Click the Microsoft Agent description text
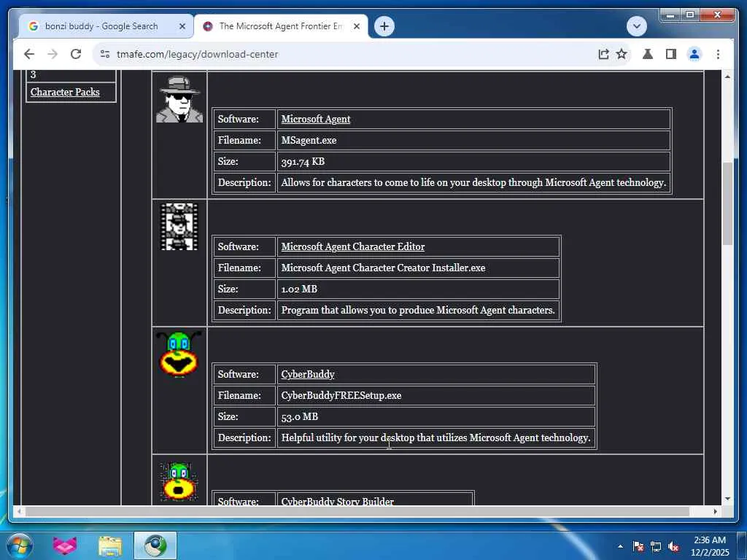This screenshot has width=747, height=560. [x=473, y=182]
